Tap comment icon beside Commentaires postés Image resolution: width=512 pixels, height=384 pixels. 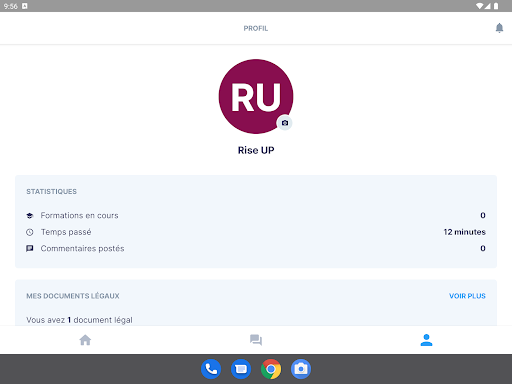(x=30, y=248)
